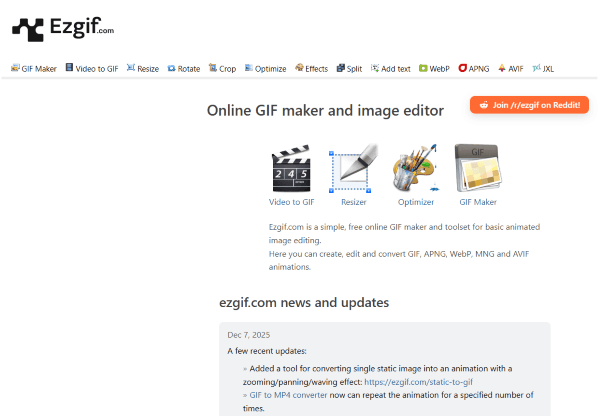Viewport: 600px width, 416px height.
Task: Click the Add text icon in navigation
Action: coord(375,68)
